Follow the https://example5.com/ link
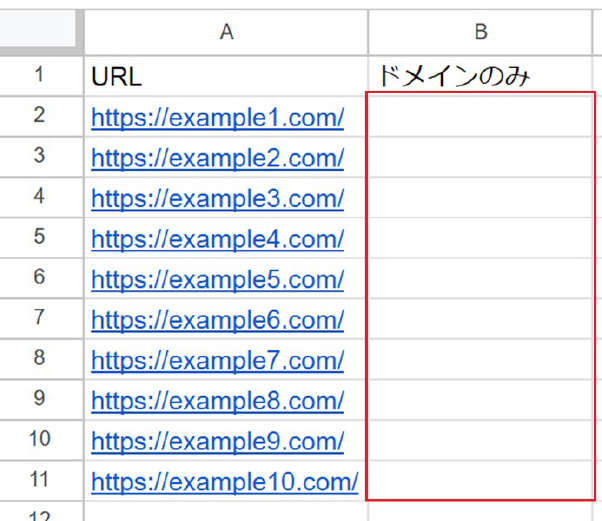 click(217, 280)
